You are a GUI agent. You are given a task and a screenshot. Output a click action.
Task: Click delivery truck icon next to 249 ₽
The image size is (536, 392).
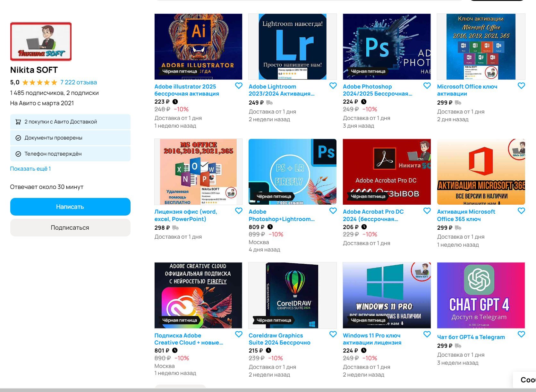(269, 103)
